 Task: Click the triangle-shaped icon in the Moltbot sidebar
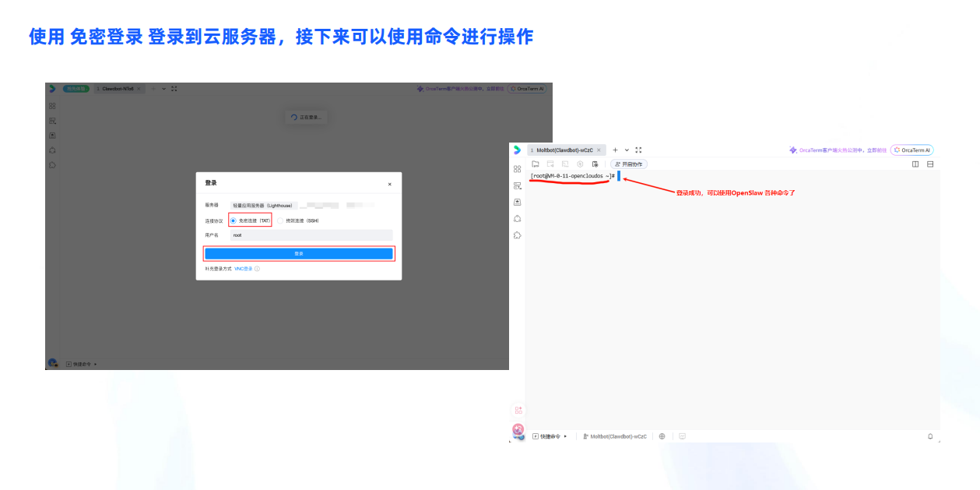point(517,218)
